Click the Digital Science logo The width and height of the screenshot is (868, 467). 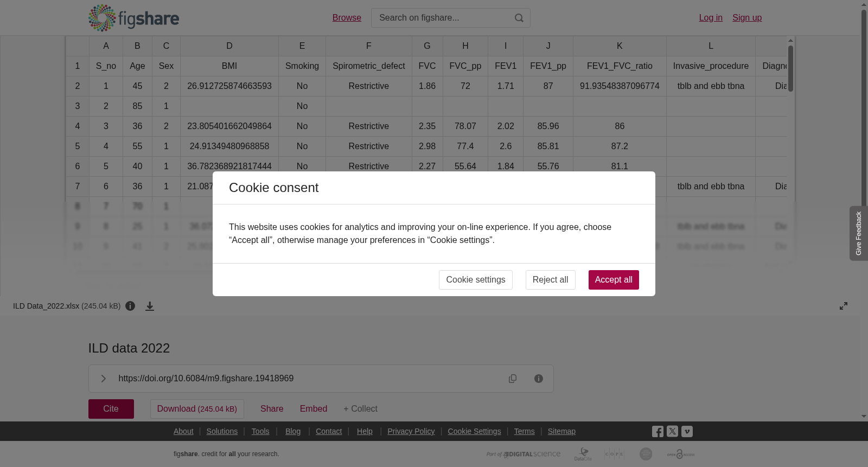tap(524, 454)
